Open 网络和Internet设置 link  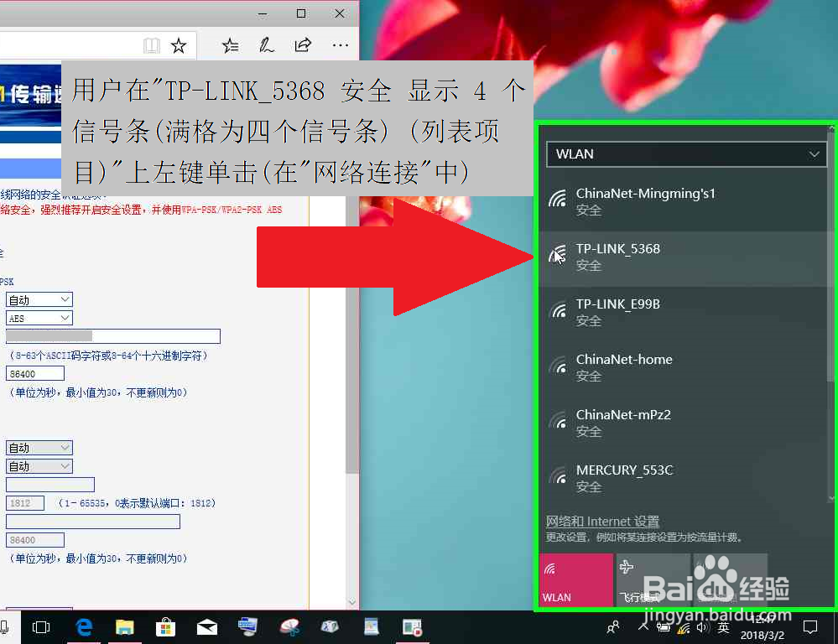click(x=601, y=521)
